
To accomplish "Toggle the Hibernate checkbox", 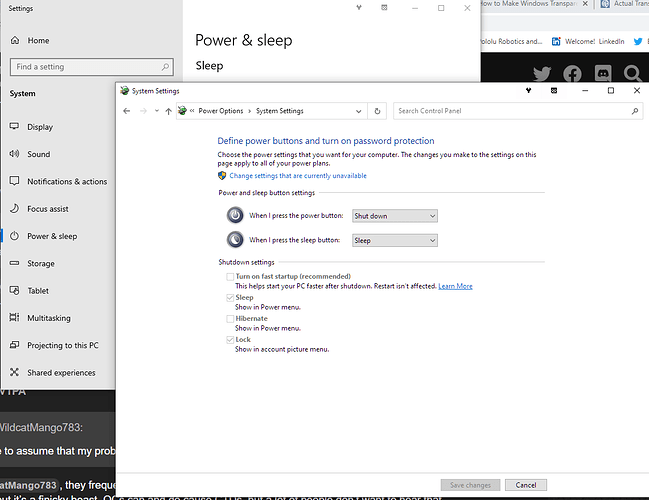I will 230,319.
